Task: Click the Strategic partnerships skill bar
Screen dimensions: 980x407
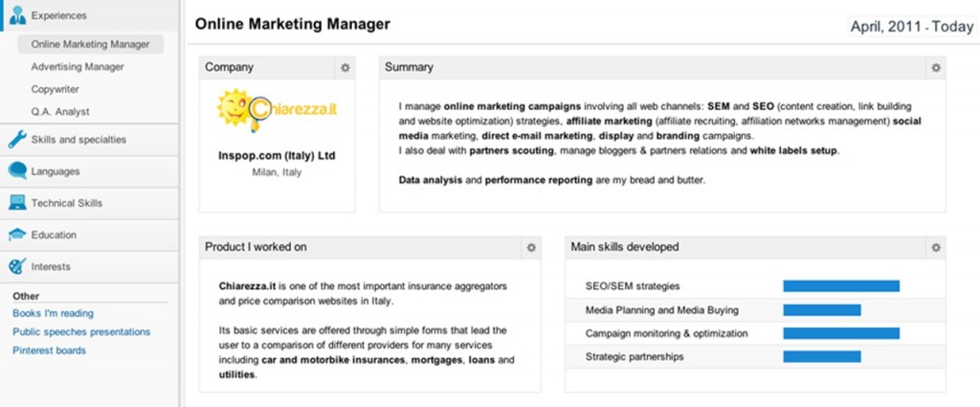Action: coord(821,357)
